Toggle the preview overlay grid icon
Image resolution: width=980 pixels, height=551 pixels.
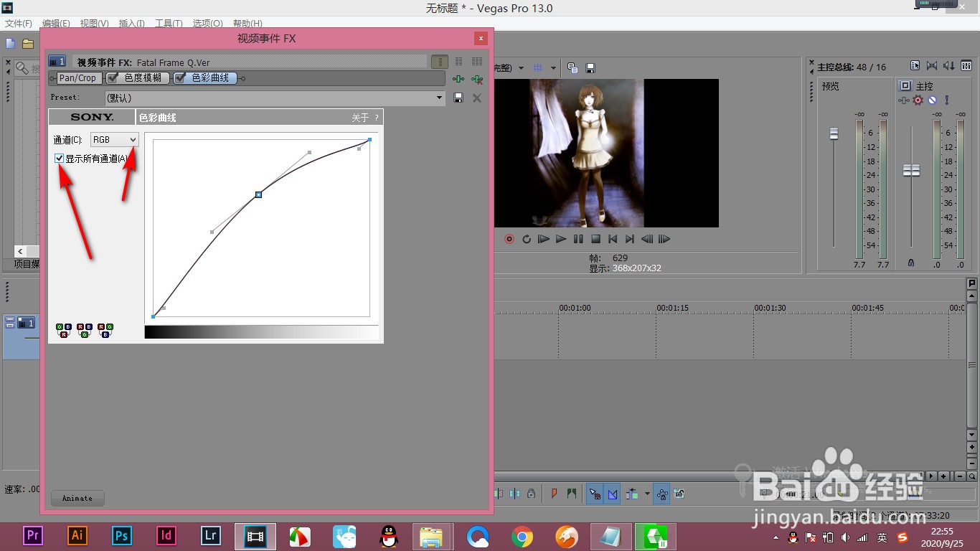pos(537,68)
